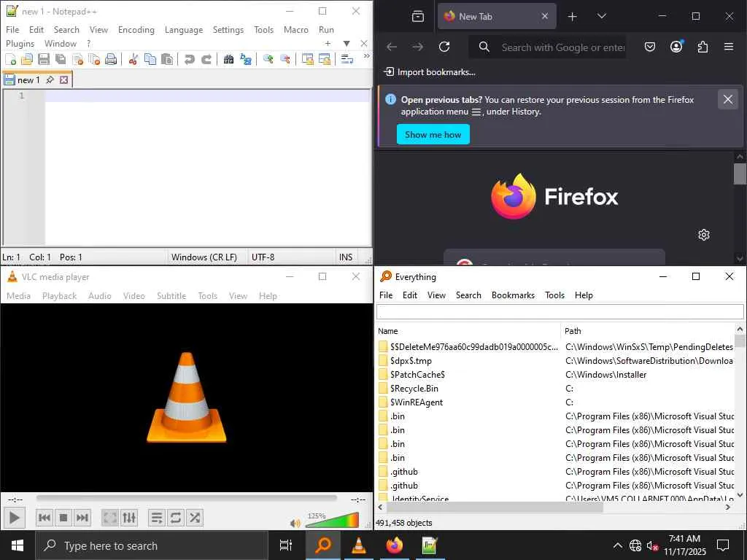747x560 pixels.
Task: Toggle INS insert mode in status bar
Action: (x=345, y=257)
